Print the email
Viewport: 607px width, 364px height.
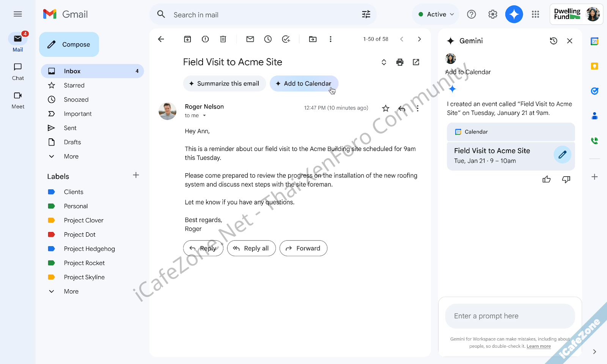tap(399, 62)
